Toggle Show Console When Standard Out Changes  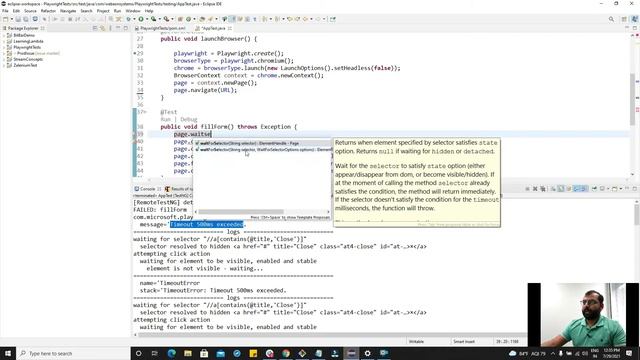point(576,189)
